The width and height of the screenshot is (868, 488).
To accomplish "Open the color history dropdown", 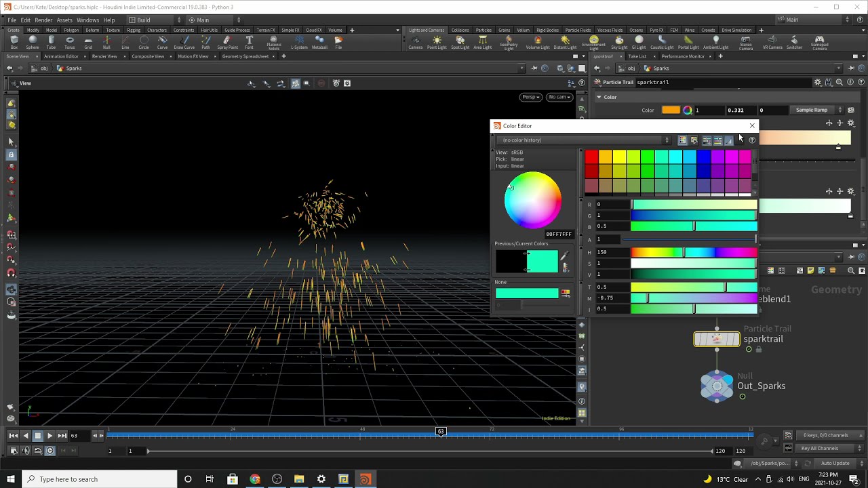I will click(x=583, y=140).
